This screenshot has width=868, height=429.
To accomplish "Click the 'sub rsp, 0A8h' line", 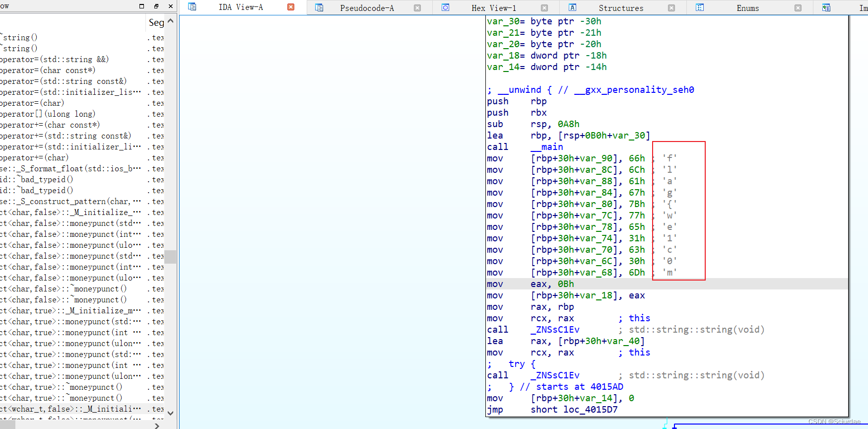I will [x=533, y=124].
